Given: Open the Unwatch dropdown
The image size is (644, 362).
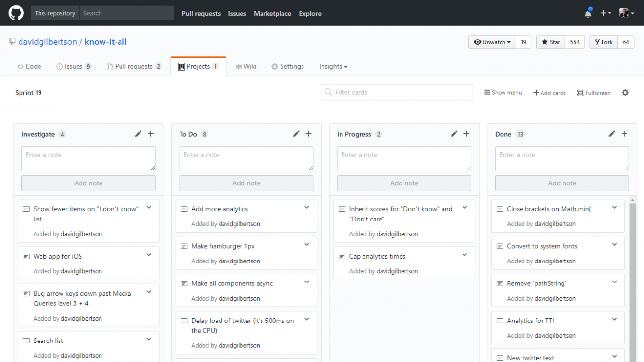Looking at the screenshot, I should coord(492,42).
